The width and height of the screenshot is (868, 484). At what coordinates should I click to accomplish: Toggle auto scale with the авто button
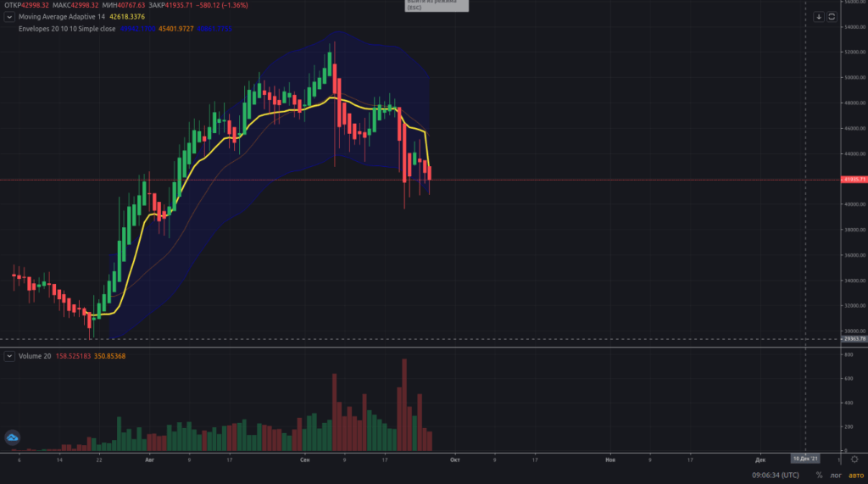(855, 476)
